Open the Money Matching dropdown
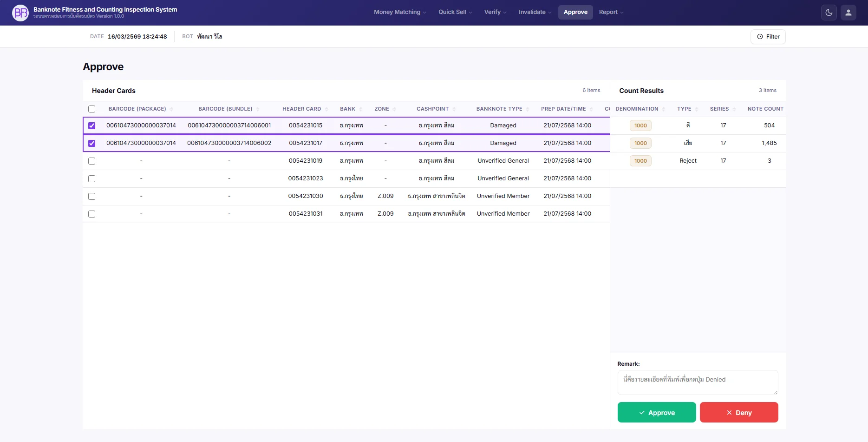 398,12
